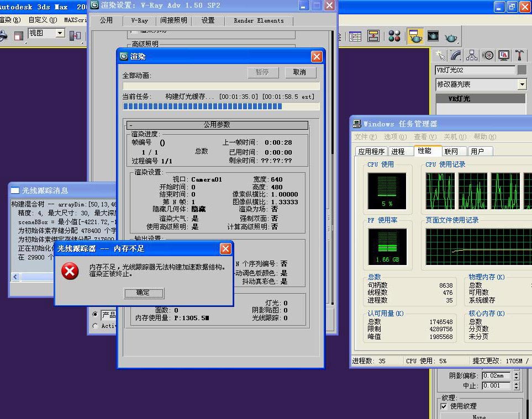Screen dimensions: 532x419
Task: Open the Render Setup teapot icon
Action: click(415, 36)
